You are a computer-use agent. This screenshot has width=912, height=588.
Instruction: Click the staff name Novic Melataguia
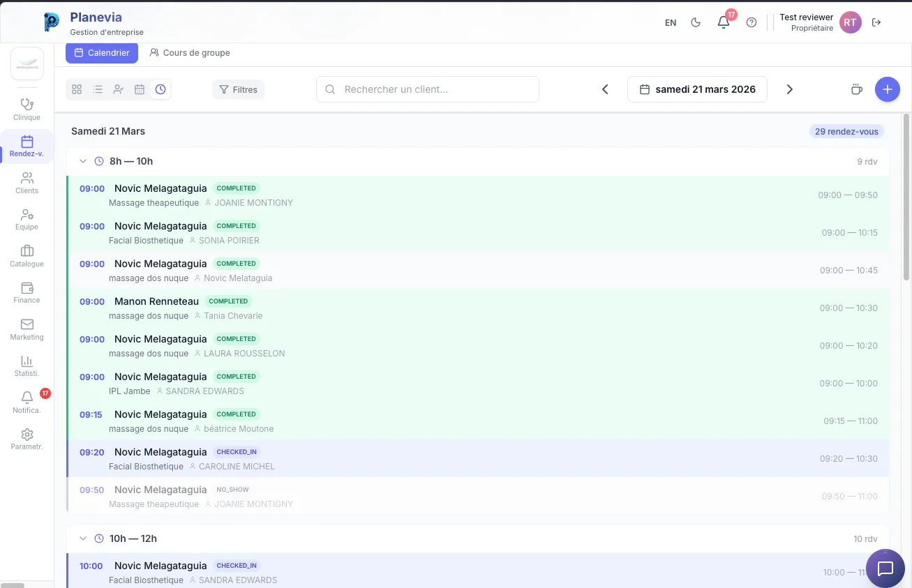[238, 278]
